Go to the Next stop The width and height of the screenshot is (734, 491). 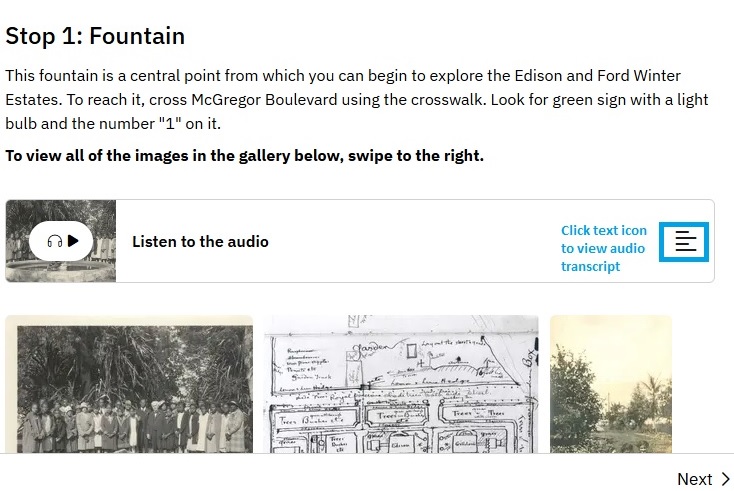tap(694, 479)
